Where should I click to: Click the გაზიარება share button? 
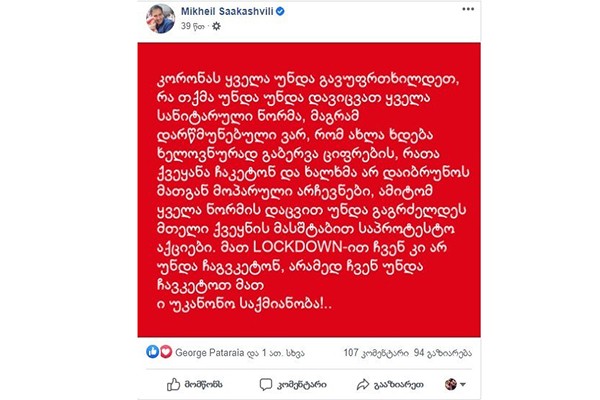[390, 384]
